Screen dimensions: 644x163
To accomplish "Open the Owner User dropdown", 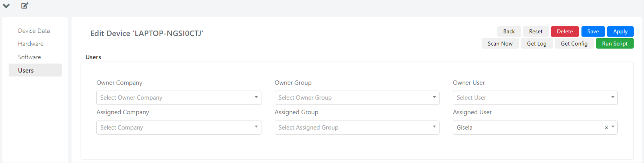I will click(535, 98).
